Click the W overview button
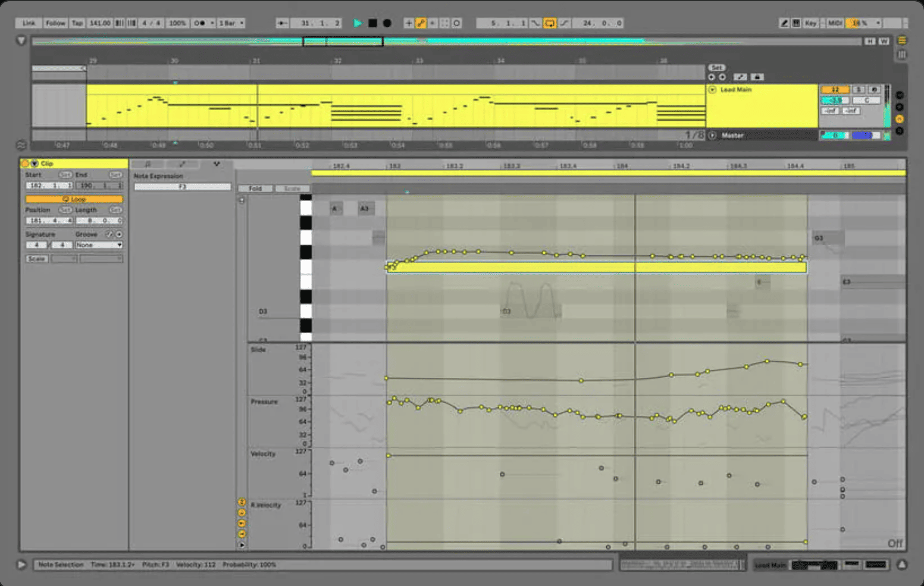The image size is (924, 586). (x=884, y=41)
